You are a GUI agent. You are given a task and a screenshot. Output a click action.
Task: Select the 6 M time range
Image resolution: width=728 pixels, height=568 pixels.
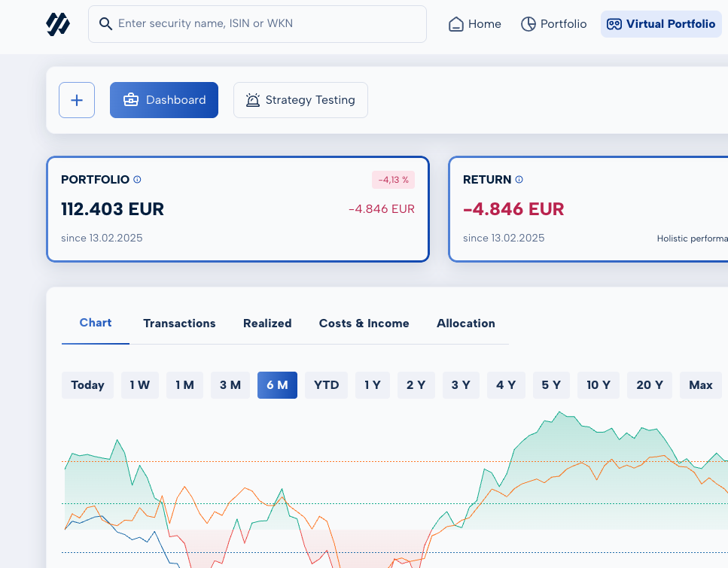click(277, 385)
